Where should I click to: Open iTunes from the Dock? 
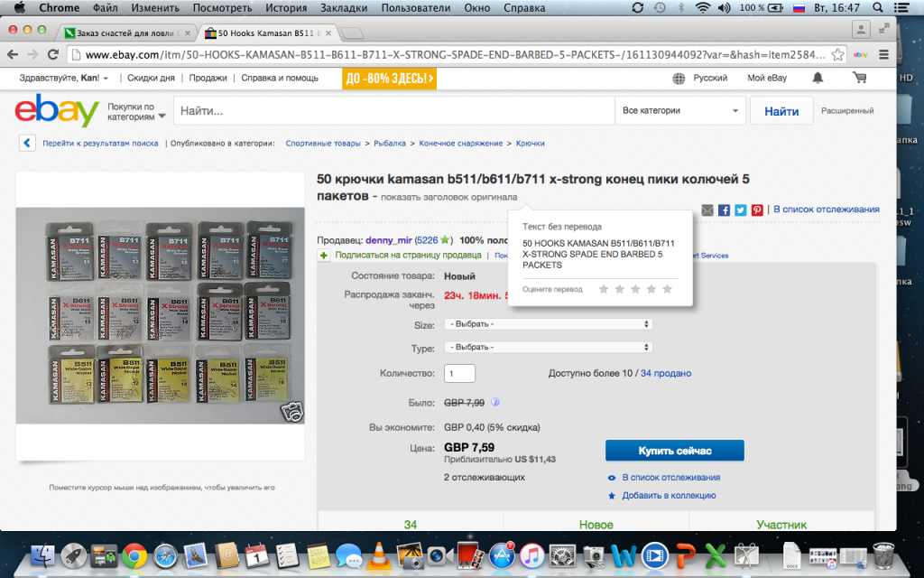(532, 556)
